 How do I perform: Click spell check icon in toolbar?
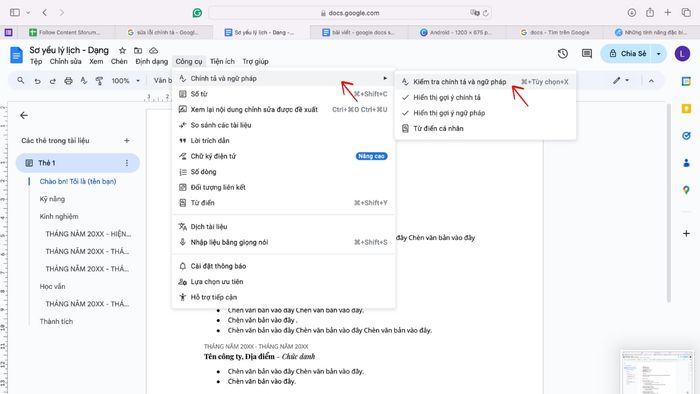pyautogui.click(x=83, y=81)
